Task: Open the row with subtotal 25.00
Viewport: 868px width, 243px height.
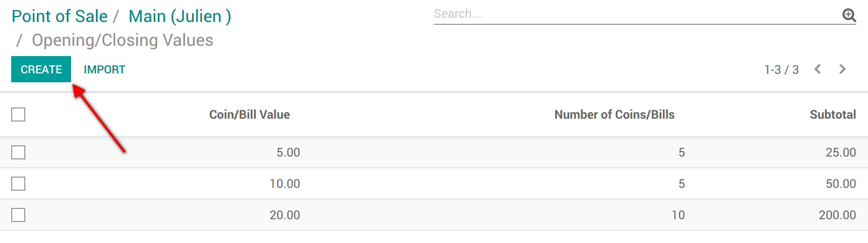Action: [x=840, y=152]
